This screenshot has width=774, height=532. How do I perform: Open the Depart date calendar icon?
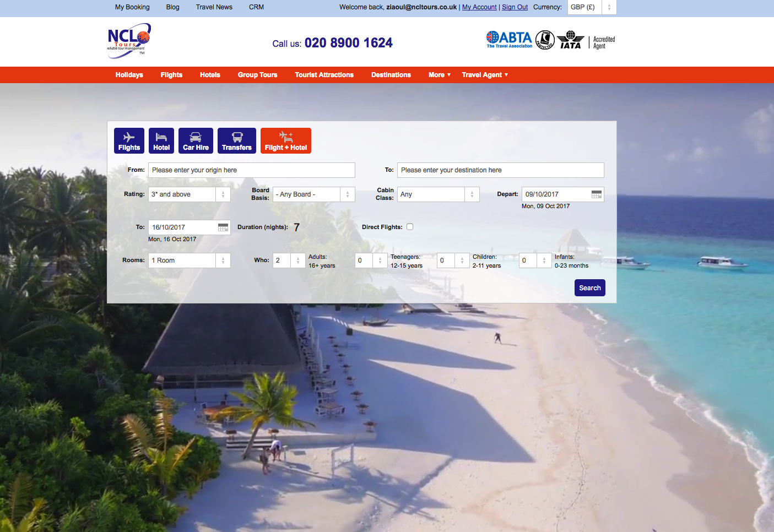pos(596,194)
